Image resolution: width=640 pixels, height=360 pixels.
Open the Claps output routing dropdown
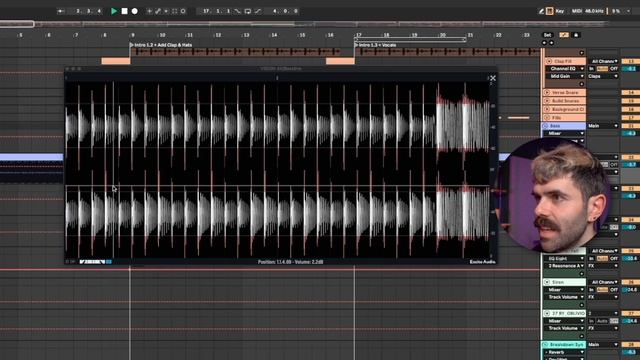point(603,76)
